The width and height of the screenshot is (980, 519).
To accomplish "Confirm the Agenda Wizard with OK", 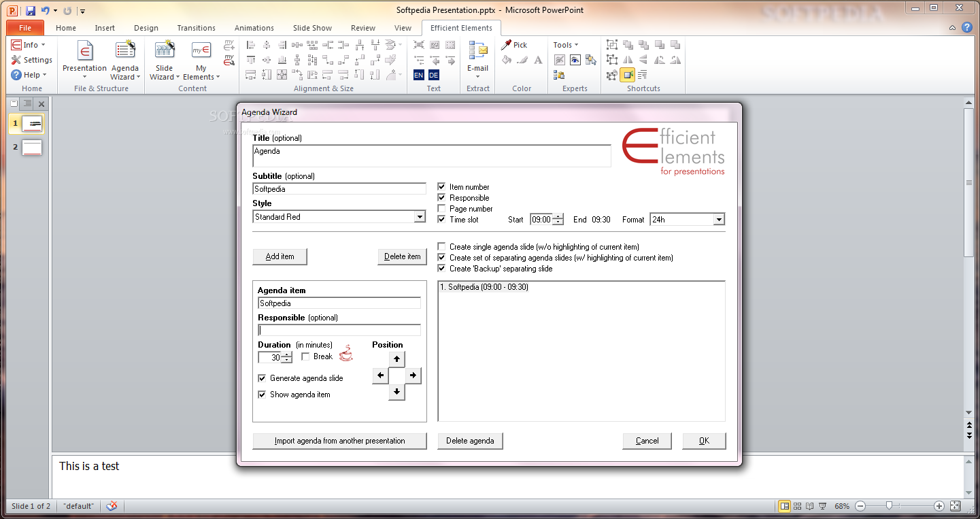I will (705, 441).
